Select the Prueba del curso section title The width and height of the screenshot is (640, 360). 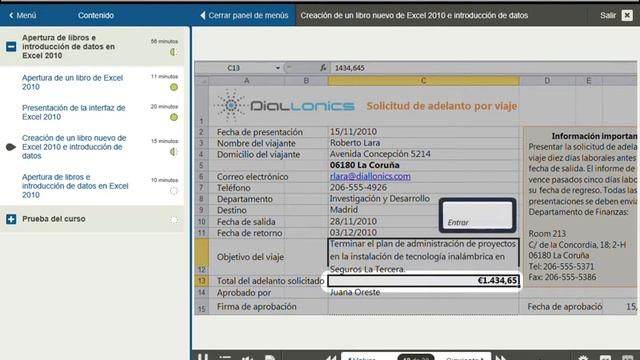click(54, 219)
